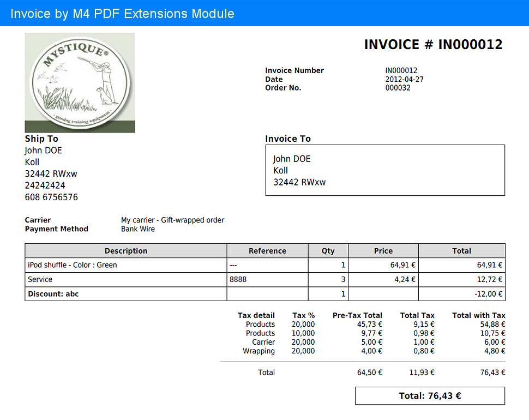
Task: Click 'John DOE' inside the Invoice To box
Action: point(292,159)
